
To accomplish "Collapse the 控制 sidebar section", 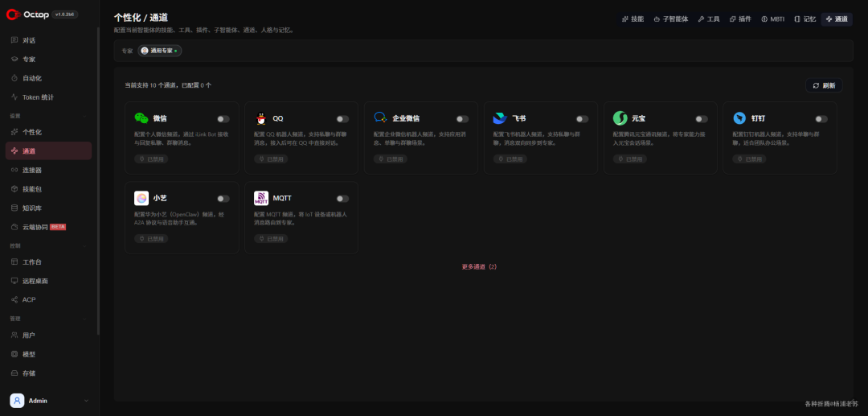I will coord(84,246).
